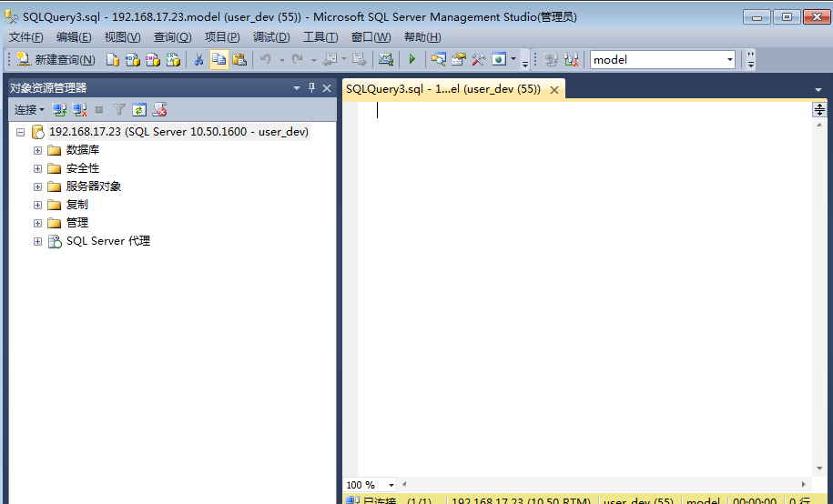Viewport: 833px width, 504px height.
Task: Open the 项目(P) menu
Action: pyautogui.click(x=223, y=37)
